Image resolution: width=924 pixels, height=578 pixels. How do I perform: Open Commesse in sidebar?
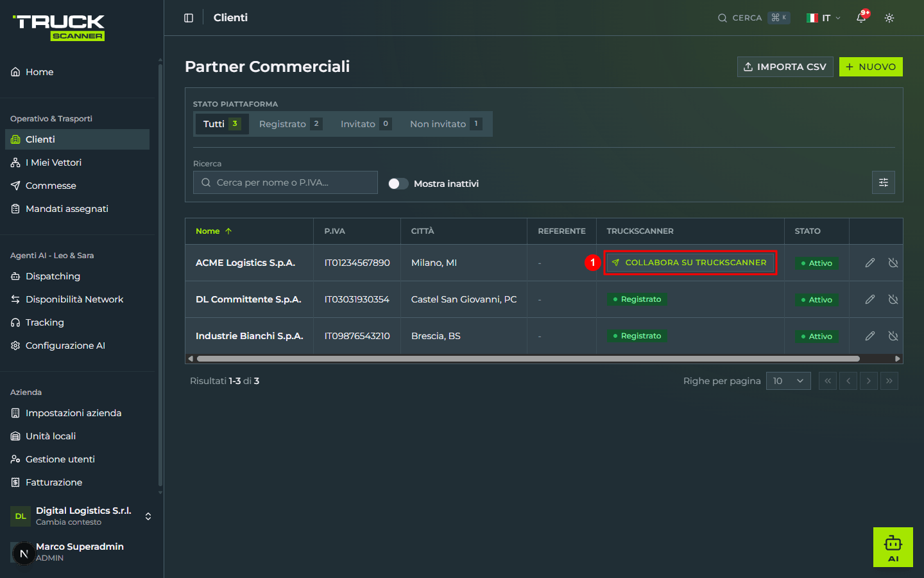77,186
